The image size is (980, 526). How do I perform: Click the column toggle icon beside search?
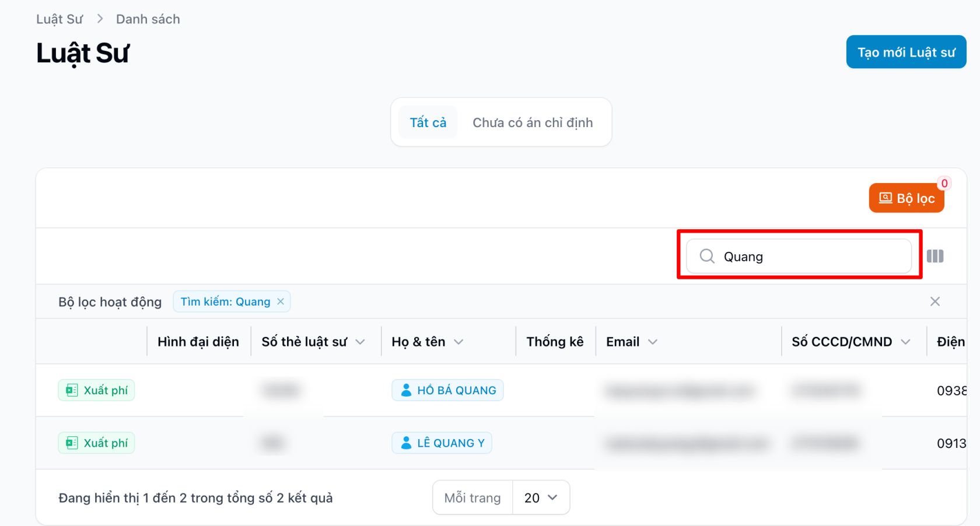click(x=935, y=256)
